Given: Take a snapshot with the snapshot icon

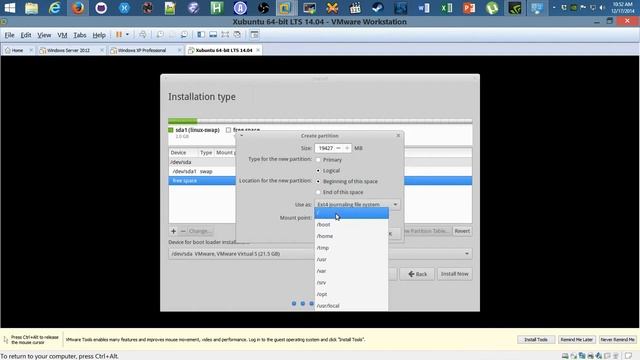Looking at the screenshot, I should (160, 35).
